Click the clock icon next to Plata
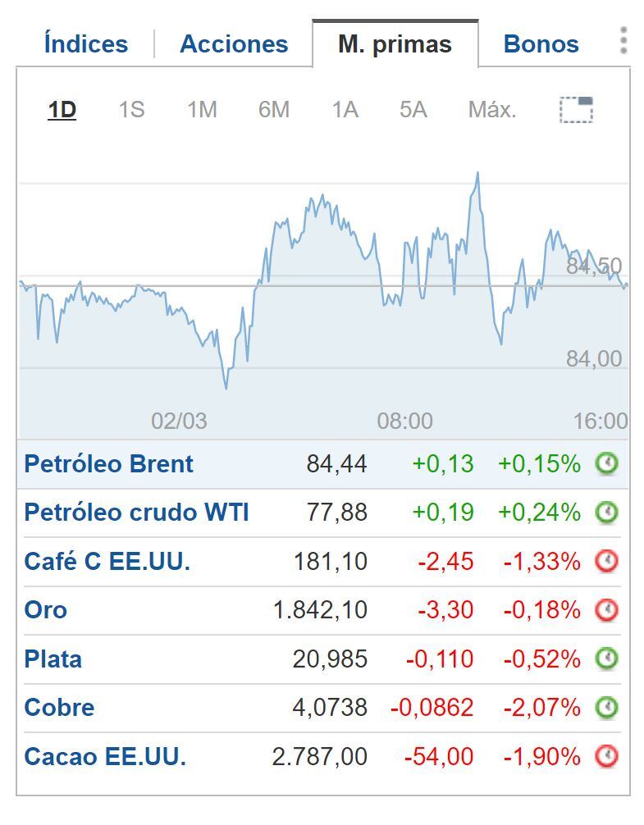The width and height of the screenshot is (644, 825). pos(606,659)
